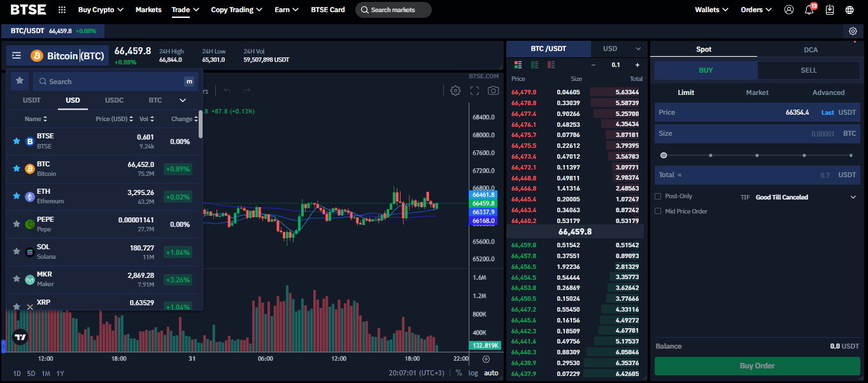
Task: Toggle log scale on the chart
Action: (473, 373)
